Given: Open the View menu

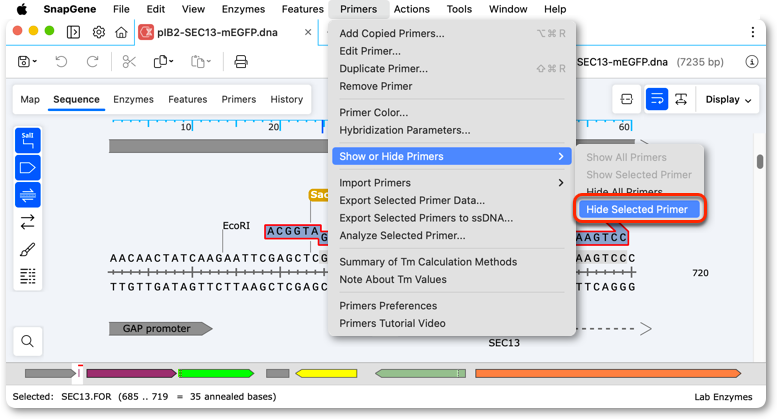Looking at the screenshot, I should point(193,9).
